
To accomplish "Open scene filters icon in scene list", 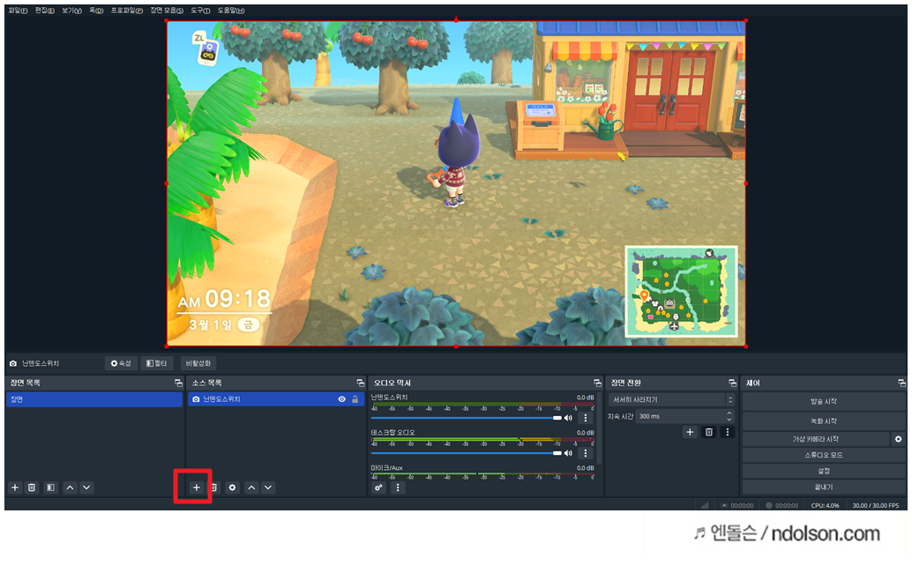I will point(50,488).
